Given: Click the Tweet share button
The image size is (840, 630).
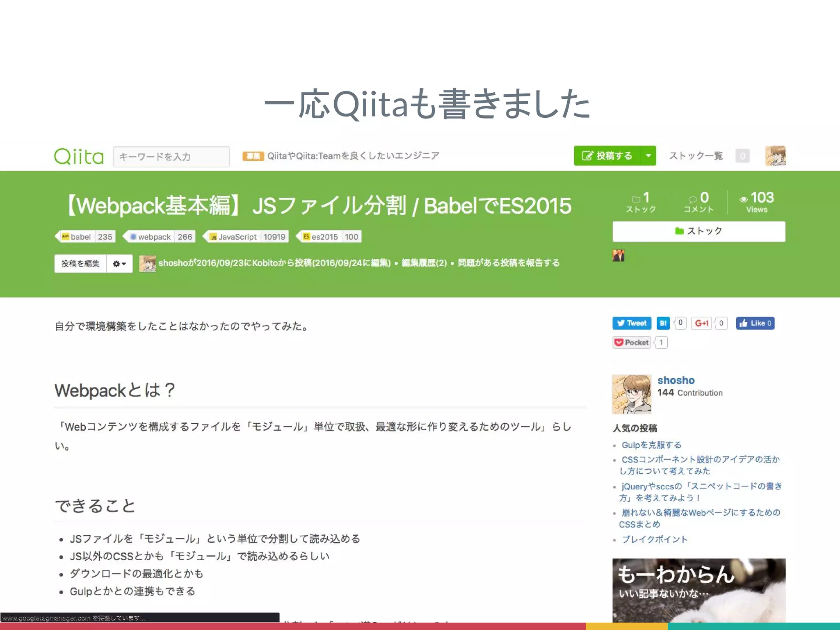Looking at the screenshot, I should tap(632, 323).
